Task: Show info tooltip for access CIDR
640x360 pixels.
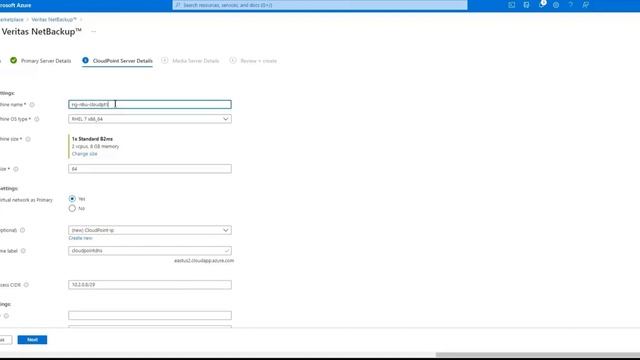Action: (26, 285)
